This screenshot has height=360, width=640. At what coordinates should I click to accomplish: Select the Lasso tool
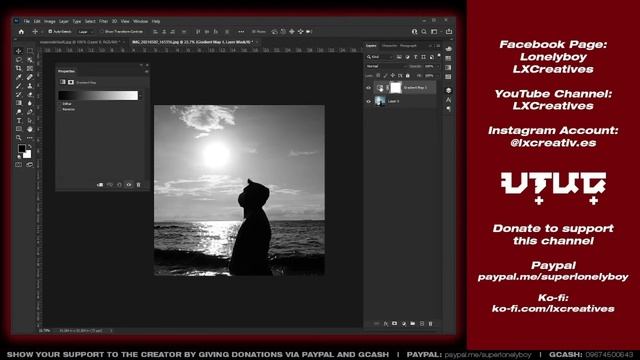[x=19, y=60]
